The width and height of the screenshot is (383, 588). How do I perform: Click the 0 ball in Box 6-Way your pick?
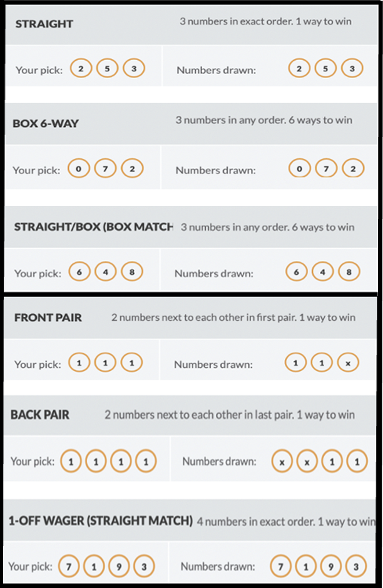click(x=78, y=168)
